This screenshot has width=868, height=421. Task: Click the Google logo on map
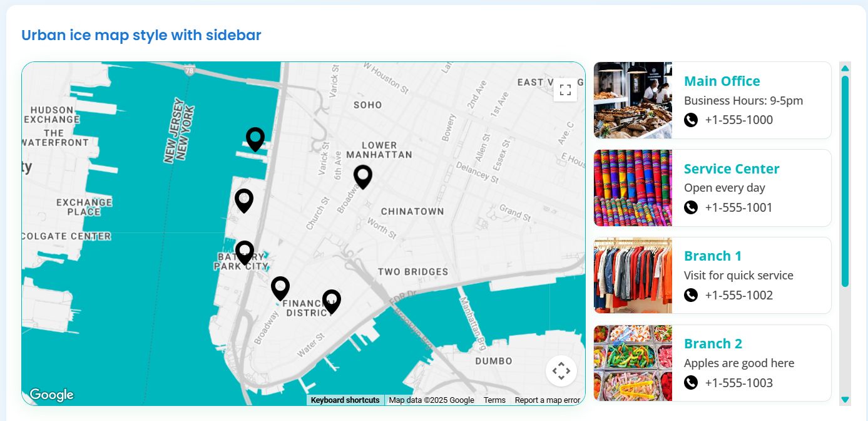(x=51, y=395)
